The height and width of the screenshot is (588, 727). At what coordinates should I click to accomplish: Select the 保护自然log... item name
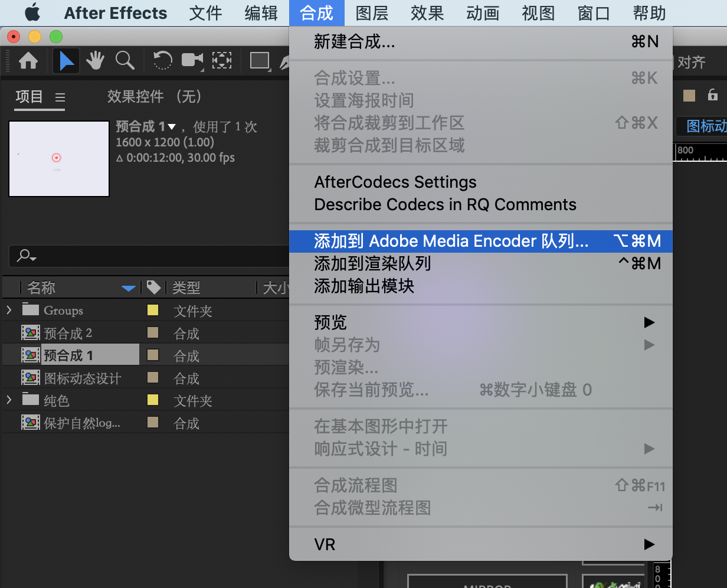pos(82,423)
